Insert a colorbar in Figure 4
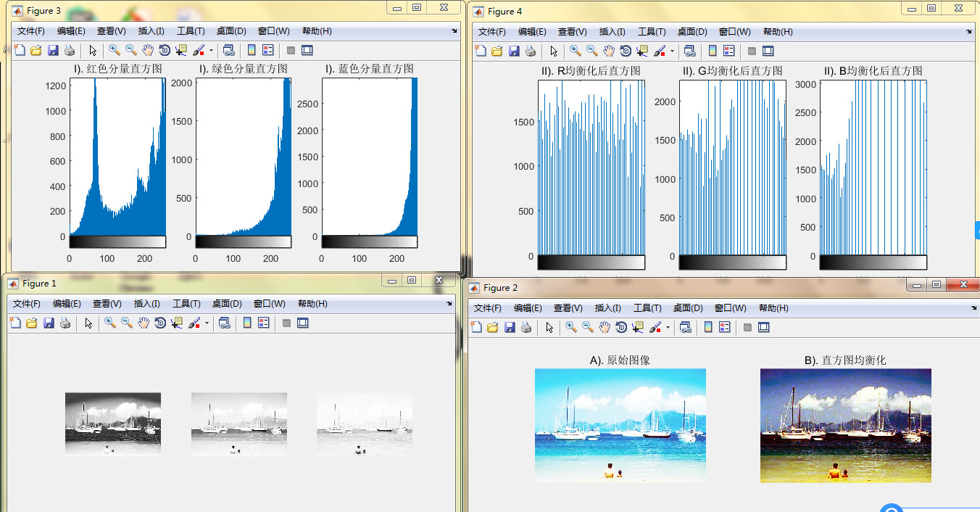The height and width of the screenshot is (512, 980). (x=712, y=51)
